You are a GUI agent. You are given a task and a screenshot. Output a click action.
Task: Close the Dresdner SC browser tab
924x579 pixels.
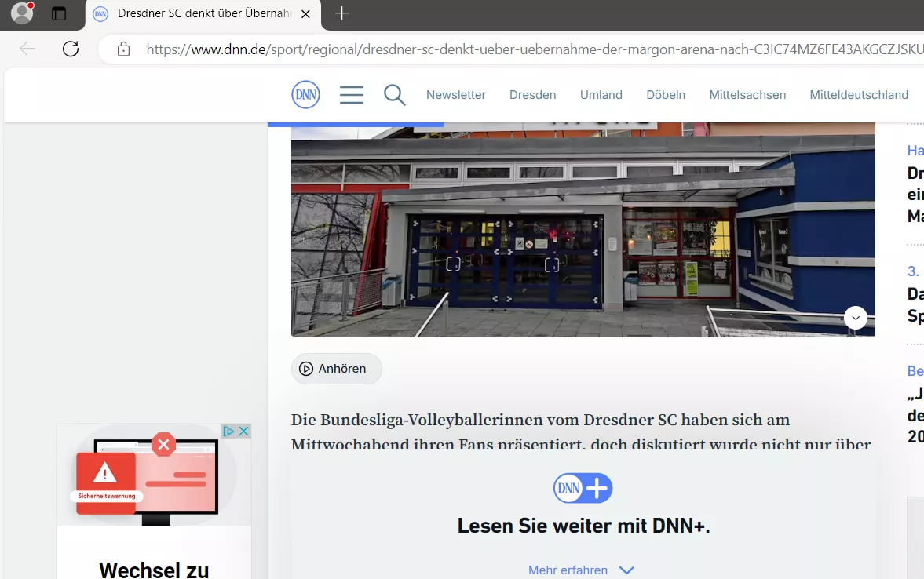pyautogui.click(x=306, y=13)
